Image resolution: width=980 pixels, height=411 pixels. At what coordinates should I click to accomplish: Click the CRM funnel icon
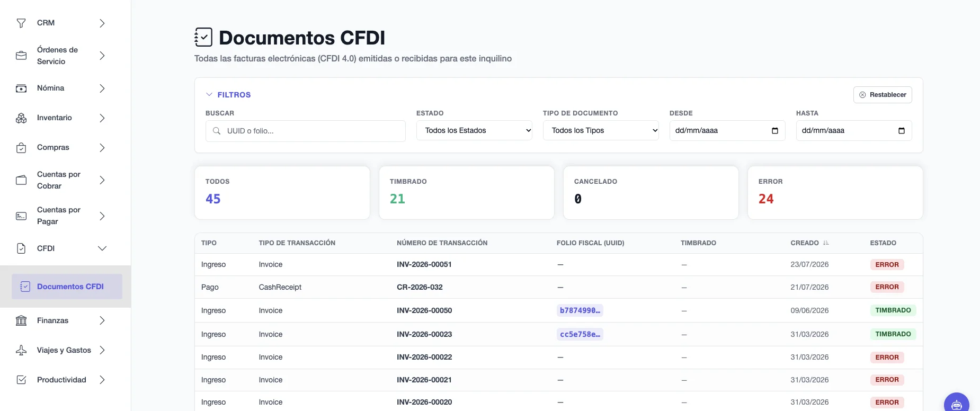[21, 23]
